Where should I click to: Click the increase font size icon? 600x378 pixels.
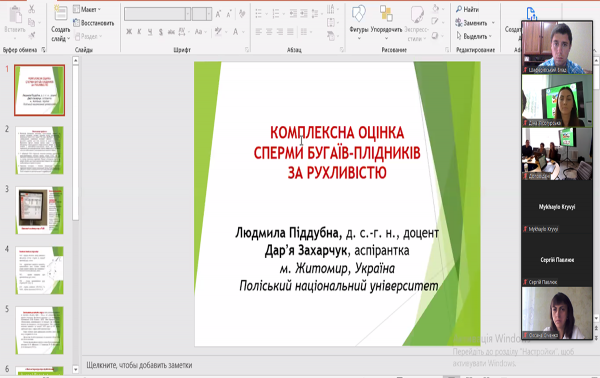218,14
